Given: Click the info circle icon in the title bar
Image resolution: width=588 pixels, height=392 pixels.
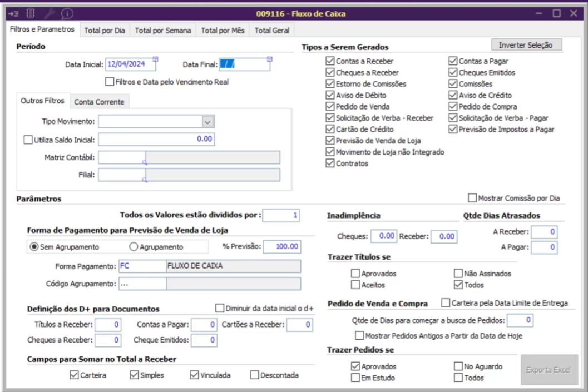Looking at the screenshot, I should 67,13.
